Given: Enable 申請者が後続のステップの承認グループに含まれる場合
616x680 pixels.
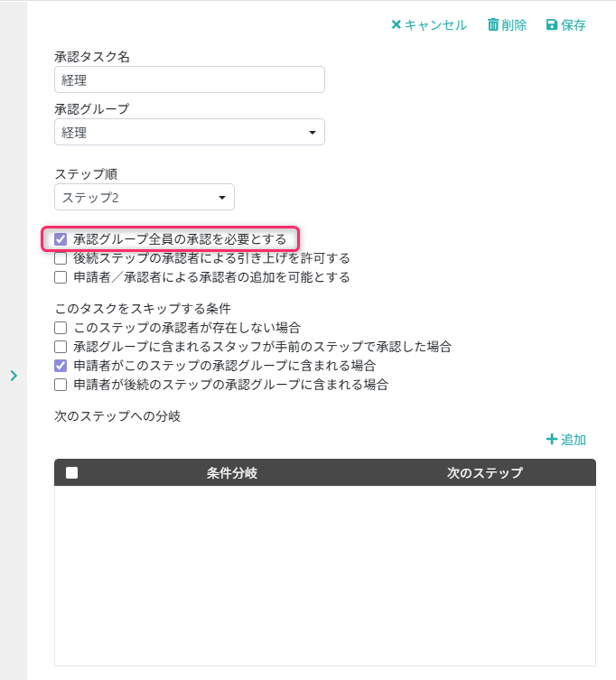Looking at the screenshot, I should pyautogui.click(x=61, y=385).
